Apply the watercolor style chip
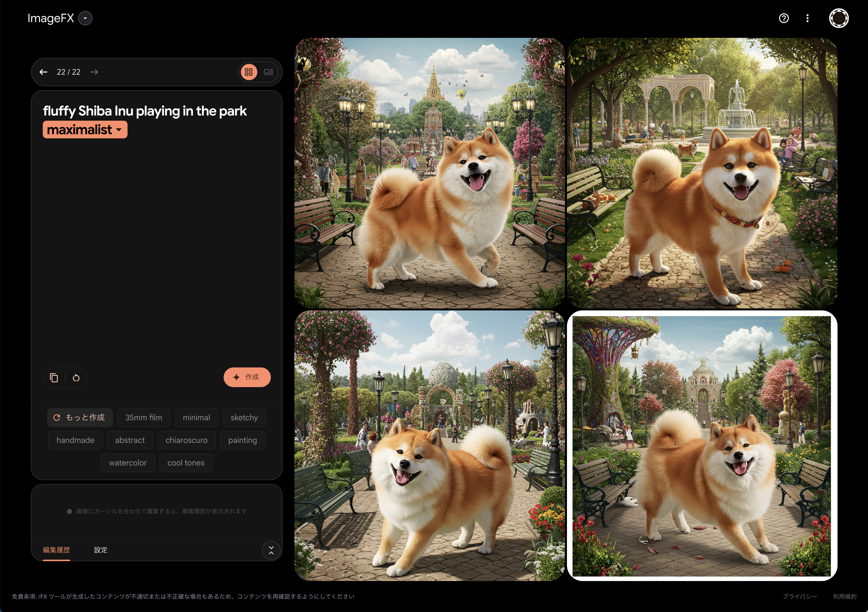 point(128,463)
